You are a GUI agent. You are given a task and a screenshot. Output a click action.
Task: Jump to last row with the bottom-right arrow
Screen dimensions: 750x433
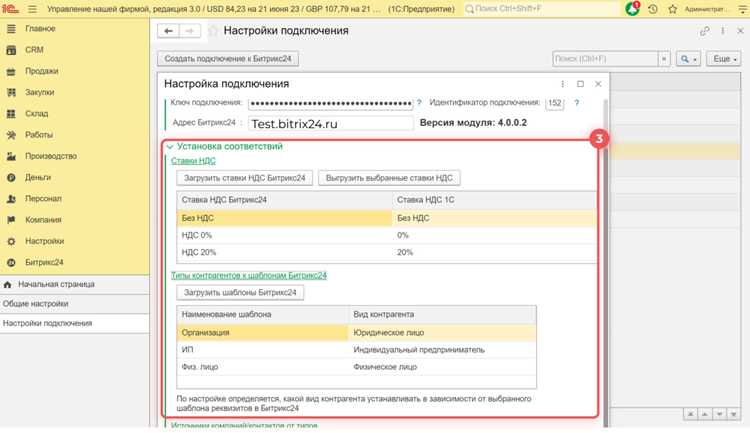tap(733, 414)
